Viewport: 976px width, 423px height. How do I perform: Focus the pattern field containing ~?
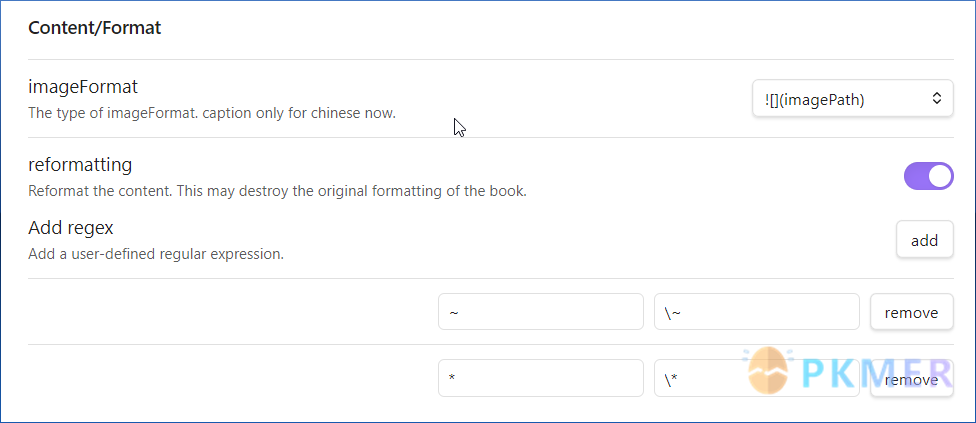(x=541, y=312)
